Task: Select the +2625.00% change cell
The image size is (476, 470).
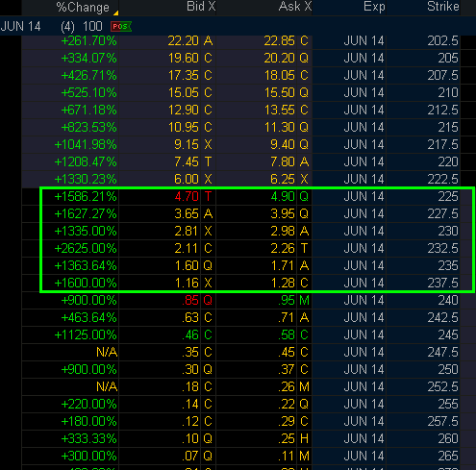Action: pos(86,248)
